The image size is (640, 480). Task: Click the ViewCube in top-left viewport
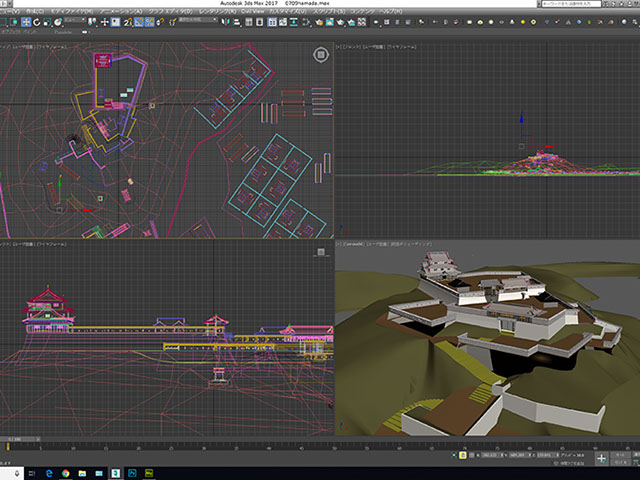tap(320, 54)
